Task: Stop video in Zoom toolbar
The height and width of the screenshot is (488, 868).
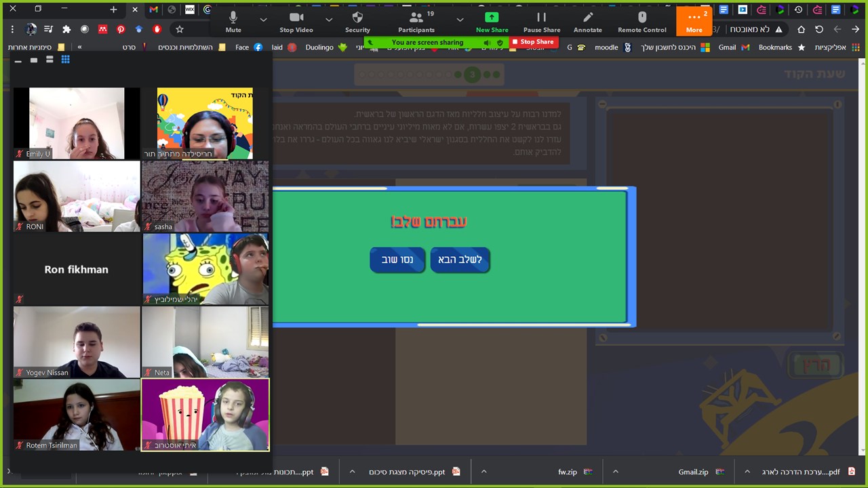Action: (296, 21)
